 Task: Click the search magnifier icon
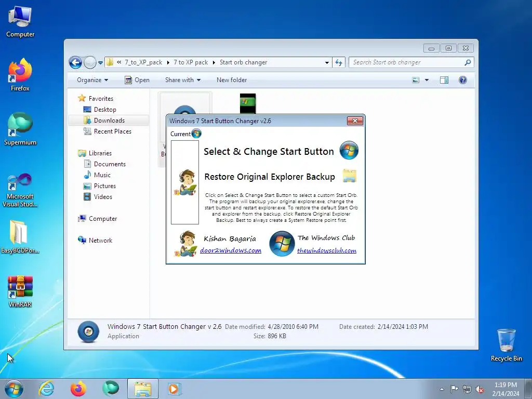[x=468, y=62]
